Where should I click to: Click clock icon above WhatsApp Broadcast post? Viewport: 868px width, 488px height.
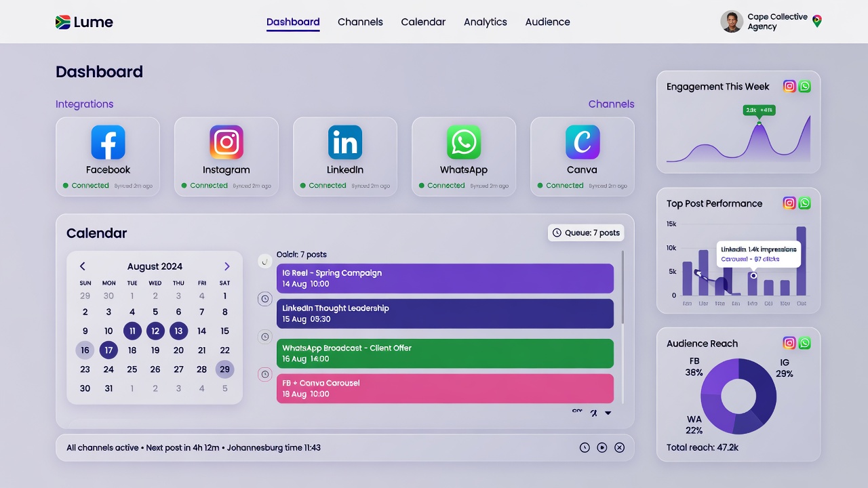pyautogui.click(x=265, y=337)
